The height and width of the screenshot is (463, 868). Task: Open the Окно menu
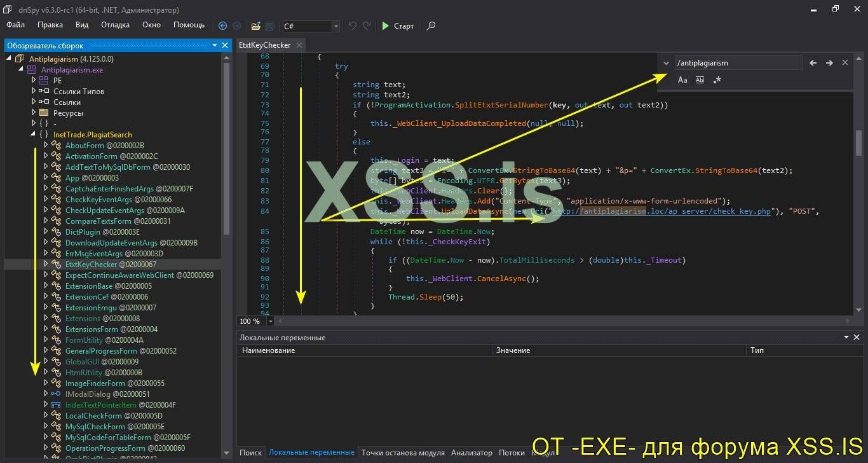(151, 25)
